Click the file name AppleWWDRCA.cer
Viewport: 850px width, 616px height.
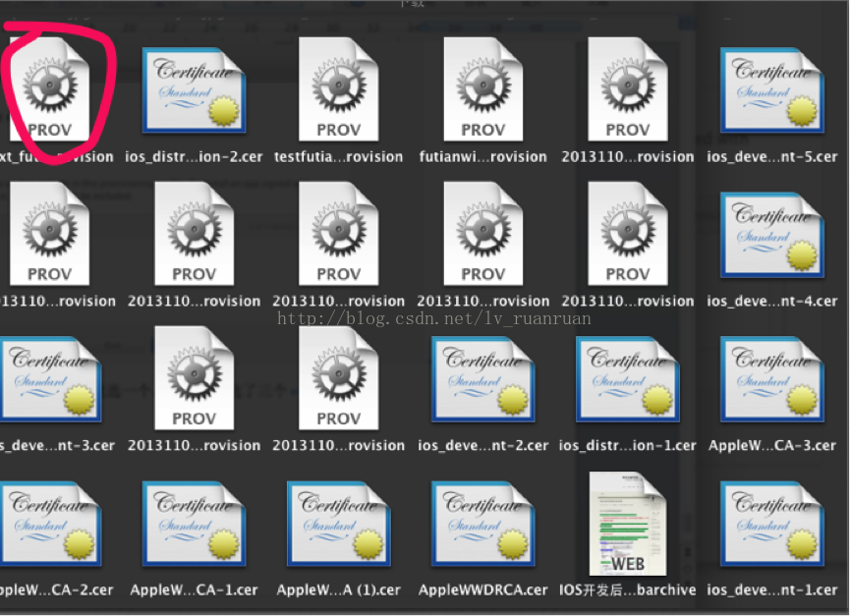[483, 590]
